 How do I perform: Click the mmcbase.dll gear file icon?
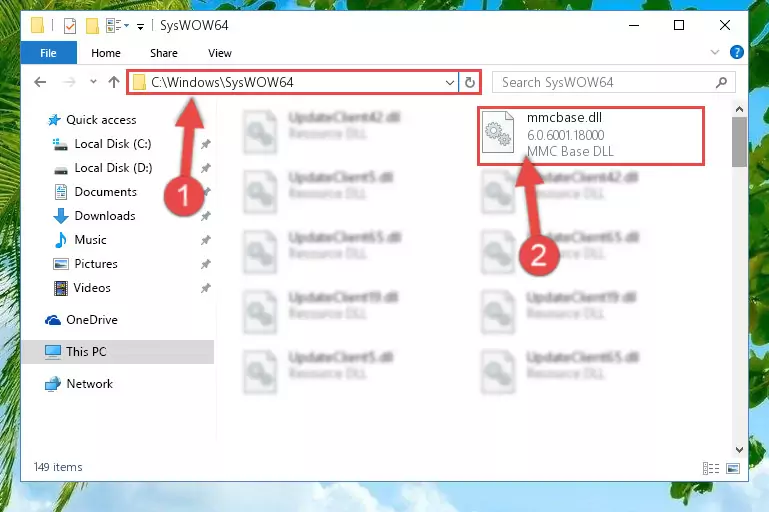pos(498,133)
